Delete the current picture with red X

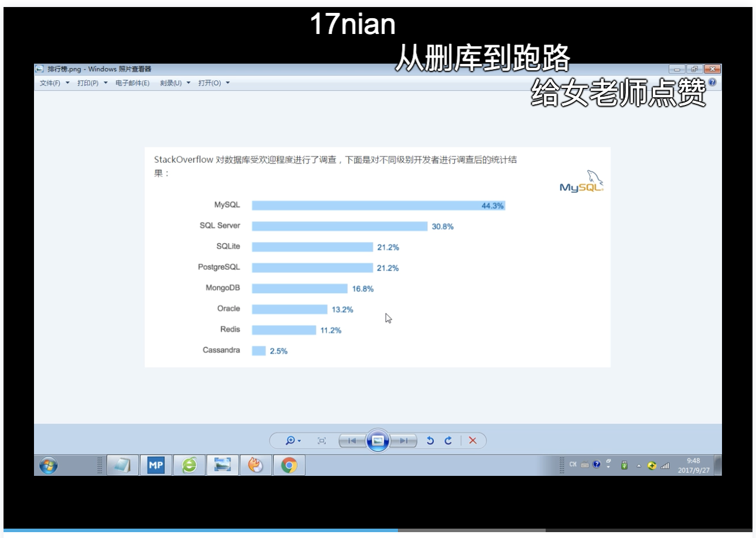[473, 441]
